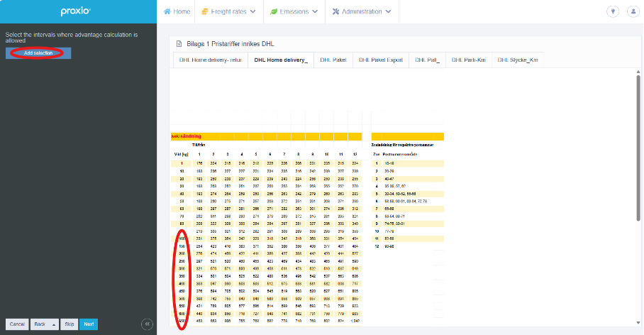Viewport: 644px width, 335px height.
Task: Click the Administration tools icon
Action: click(335, 11)
